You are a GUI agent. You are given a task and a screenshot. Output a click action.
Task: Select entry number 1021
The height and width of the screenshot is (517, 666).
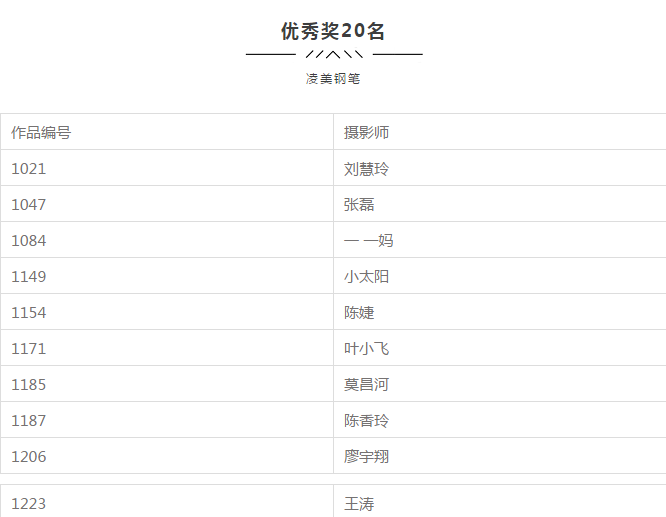pyautogui.click(x=28, y=169)
